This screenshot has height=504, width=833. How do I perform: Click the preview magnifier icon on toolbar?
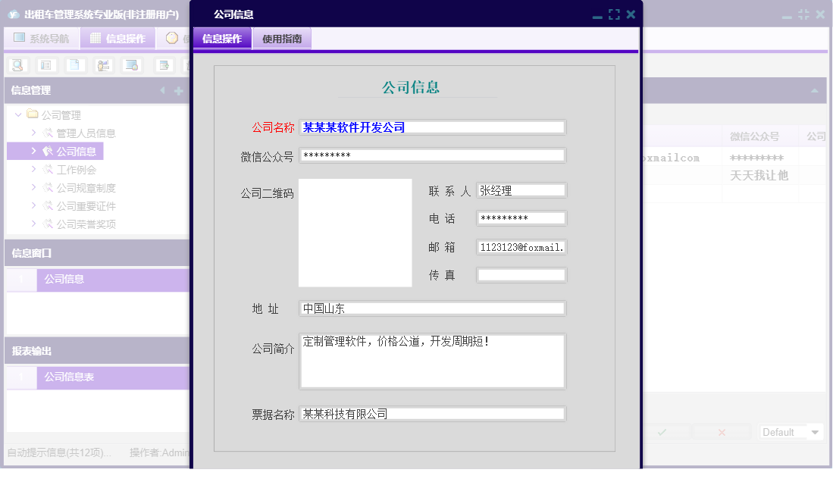point(17,65)
